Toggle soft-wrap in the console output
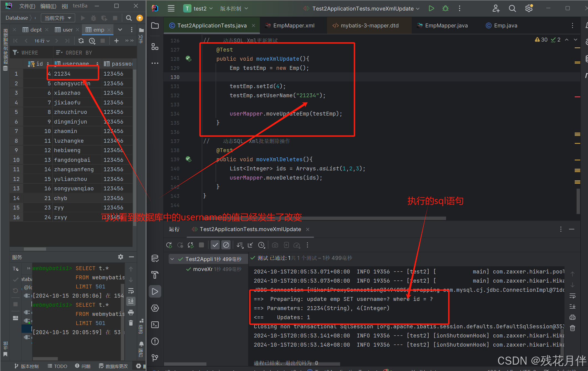Image resolution: width=588 pixels, height=371 pixels. pyautogui.click(x=572, y=296)
